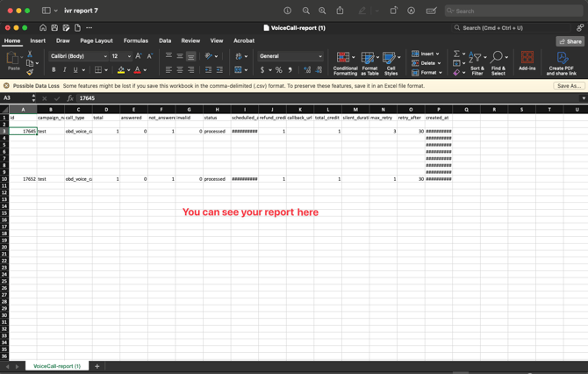Open the Page Layout tab
Image resolution: width=588 pixels, height=374 pixels.
coord(97,40)
